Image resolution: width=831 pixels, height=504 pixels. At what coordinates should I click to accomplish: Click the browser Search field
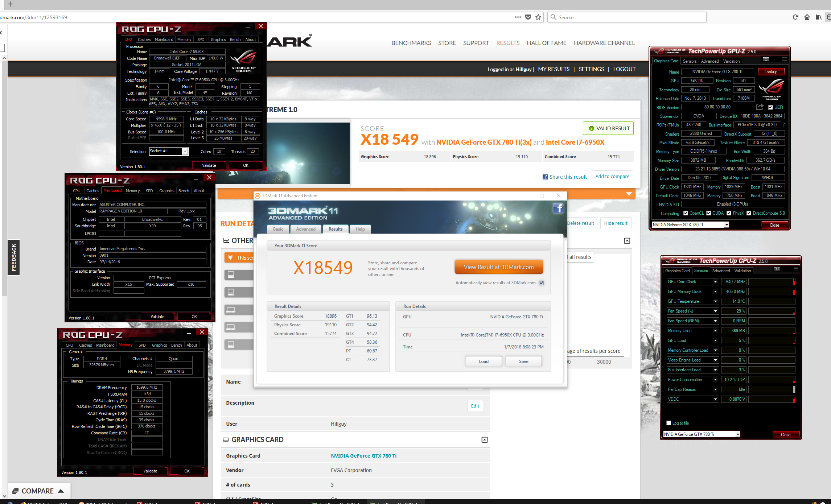coord(627,17)
